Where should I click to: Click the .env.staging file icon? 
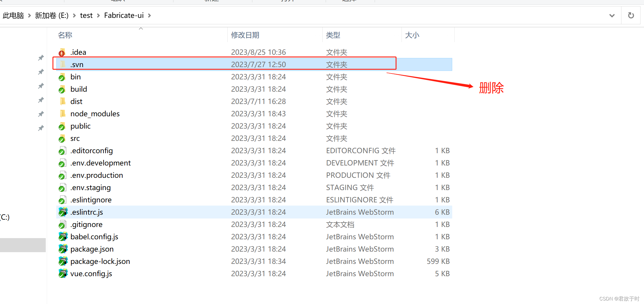coord(62,187)
